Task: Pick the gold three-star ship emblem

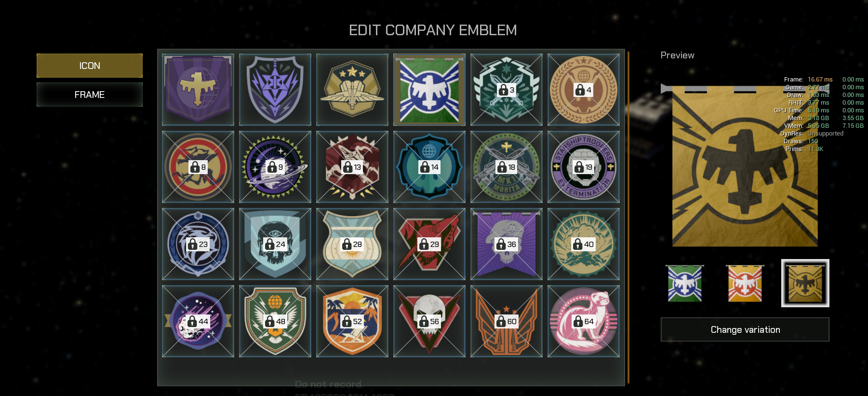Action: (352, 90)
